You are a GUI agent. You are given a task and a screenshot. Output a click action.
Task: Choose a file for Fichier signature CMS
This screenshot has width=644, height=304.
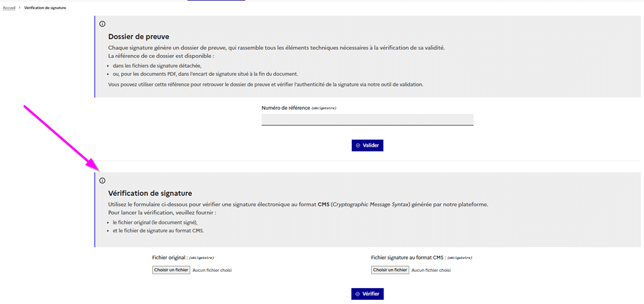pos(390,270)
